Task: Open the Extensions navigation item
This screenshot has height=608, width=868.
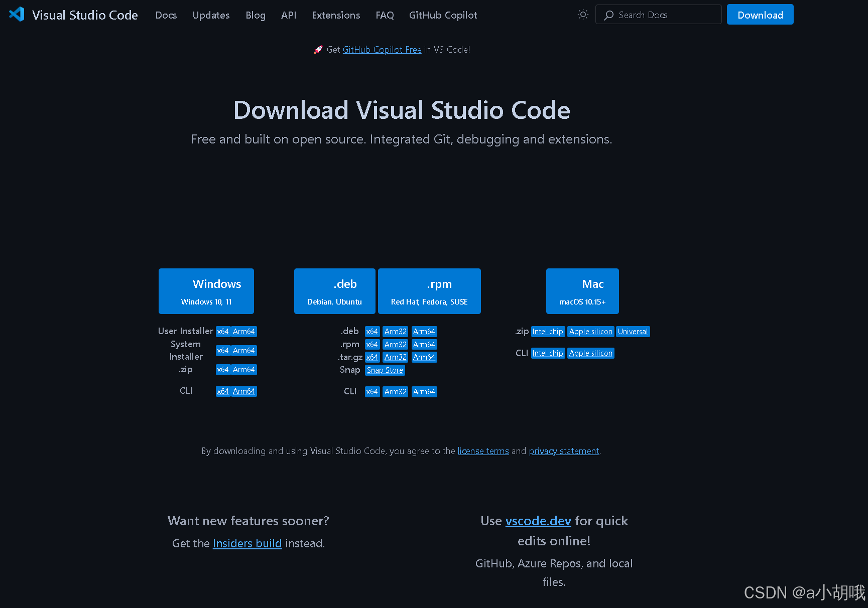Action: coord(336,15)
